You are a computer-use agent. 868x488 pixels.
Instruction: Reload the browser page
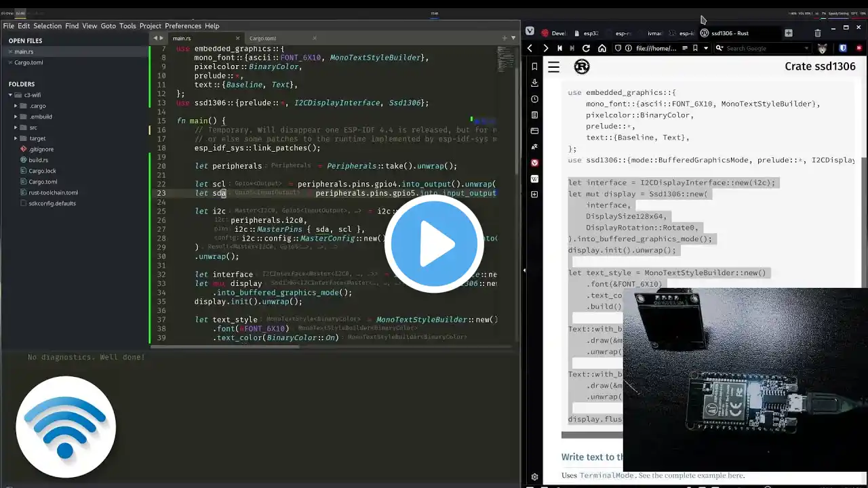[587, 48]
